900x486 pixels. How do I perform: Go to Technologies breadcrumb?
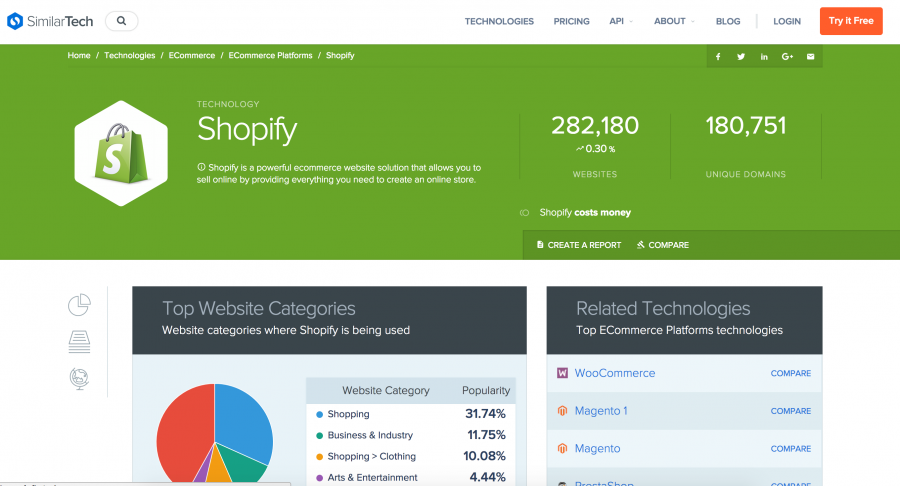pos(129,56)
